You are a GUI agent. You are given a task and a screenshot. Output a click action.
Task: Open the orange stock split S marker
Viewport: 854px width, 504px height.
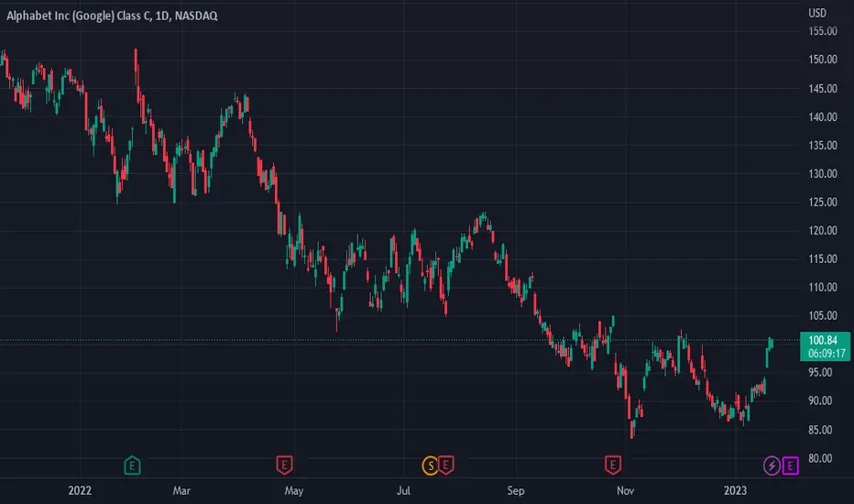point(431,466)
